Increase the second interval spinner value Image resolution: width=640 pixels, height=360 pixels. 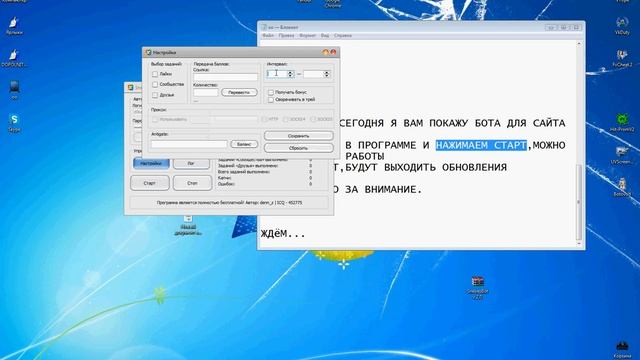click(x=327, y=72)
